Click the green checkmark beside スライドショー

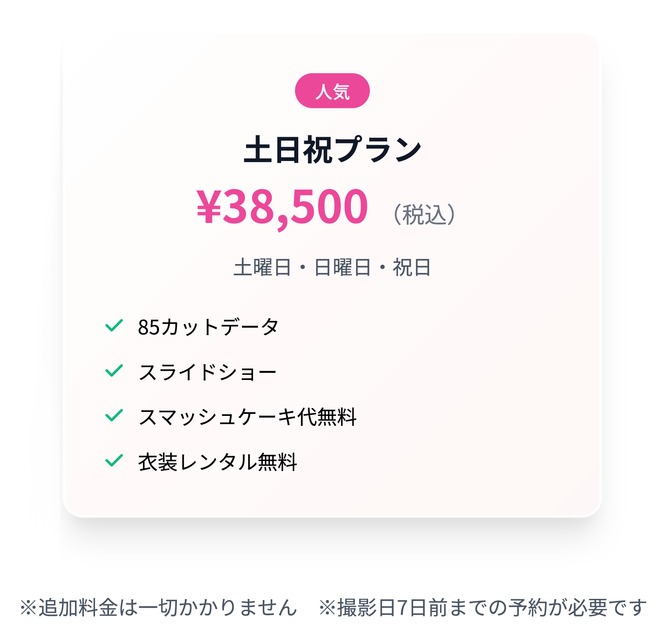coord(114,371)
